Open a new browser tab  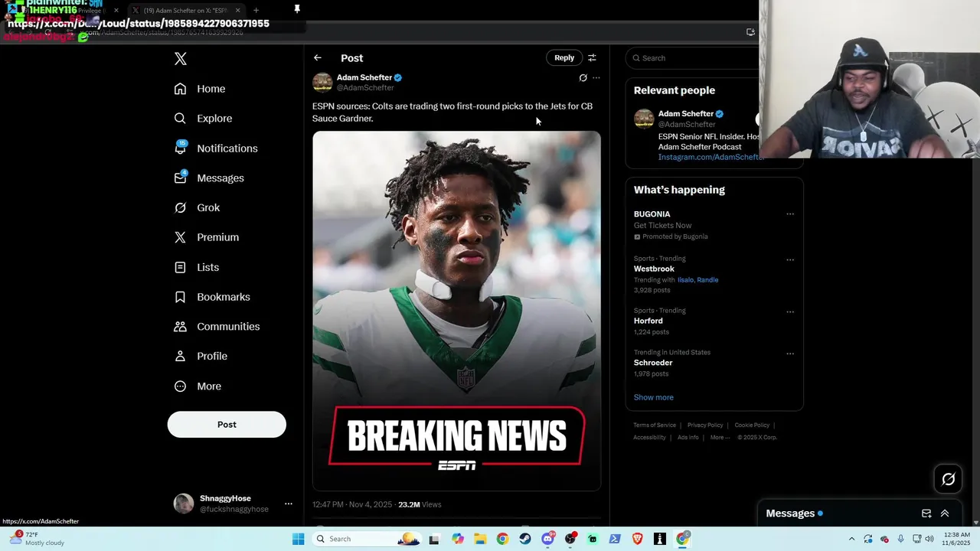pyautogui.click(x=256, y=11)
